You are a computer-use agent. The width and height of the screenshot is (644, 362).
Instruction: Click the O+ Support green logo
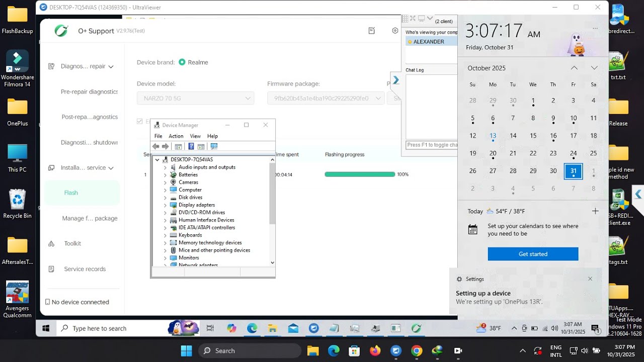pos(61,31)
